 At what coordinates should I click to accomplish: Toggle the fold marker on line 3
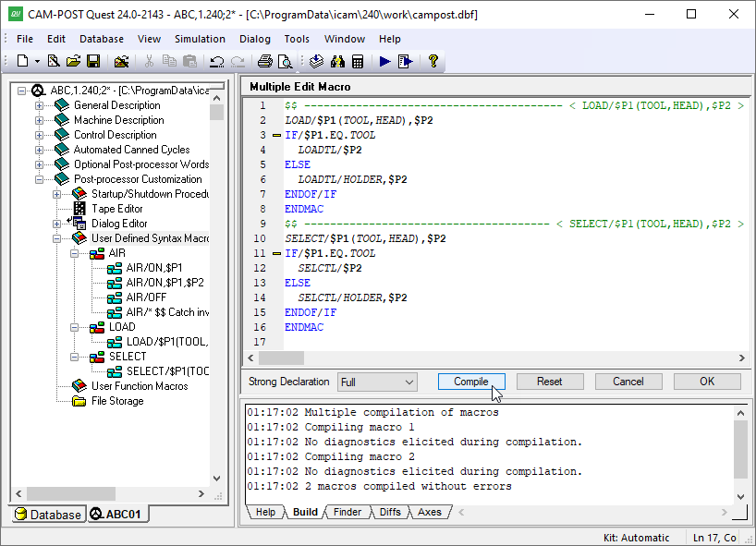coord(276,136)
